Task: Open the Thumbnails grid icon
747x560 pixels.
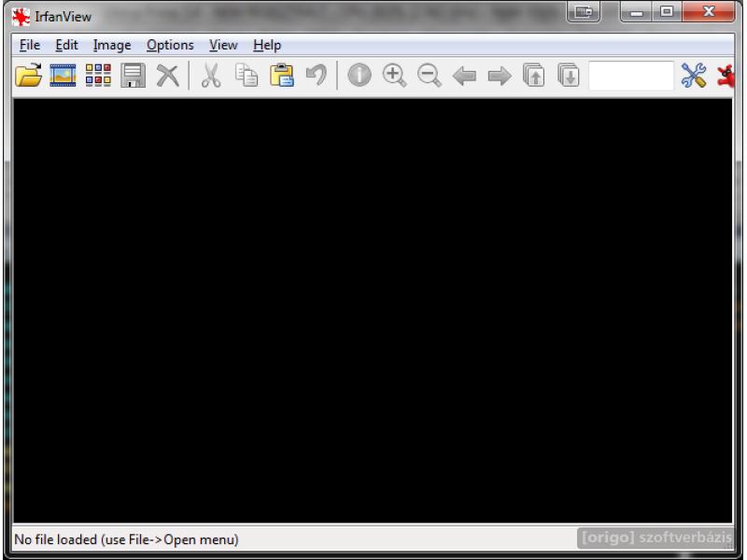Action: click(x=98, y=76)
